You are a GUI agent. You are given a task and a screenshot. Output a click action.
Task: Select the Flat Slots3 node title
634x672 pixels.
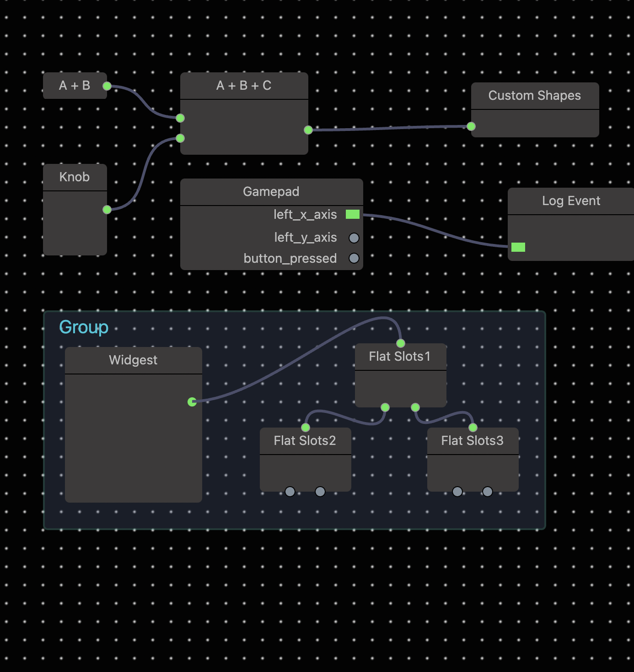click(473, 441)
